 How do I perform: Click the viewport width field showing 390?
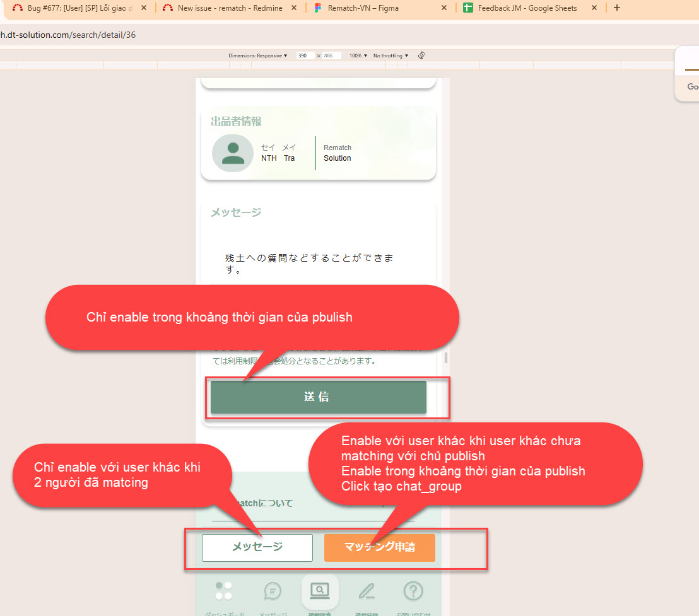pyautogui.click(x=305, y=55)
